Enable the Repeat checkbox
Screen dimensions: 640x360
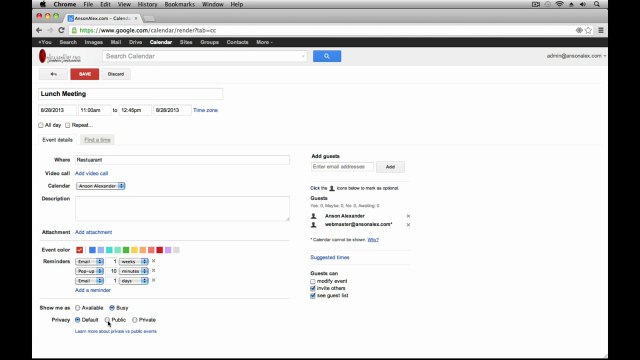click(x=68, y=125)
